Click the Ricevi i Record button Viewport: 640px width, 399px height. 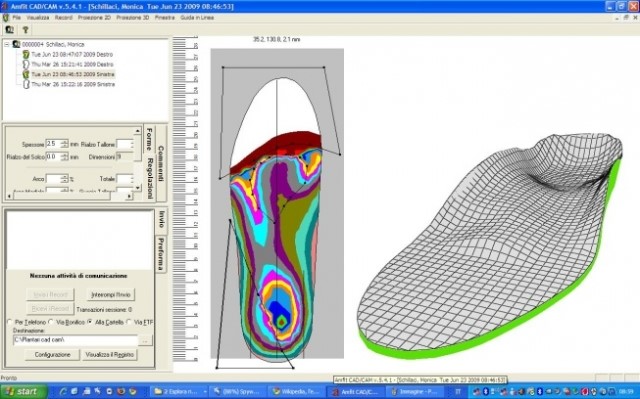tap(51, 309)
